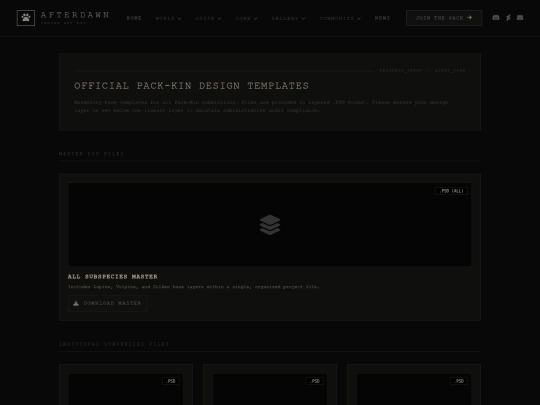Go to the Home nav item
This screenshot has height=405, width=540.
[x=134, y=18]
